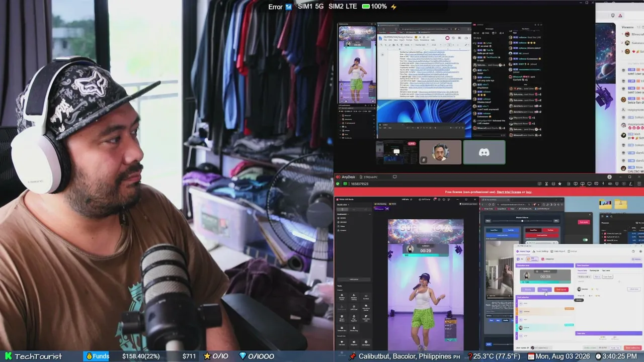Viewport: 644px width, 362px height.
Task: Click the red End round button
Action: [x=561, y=290]
